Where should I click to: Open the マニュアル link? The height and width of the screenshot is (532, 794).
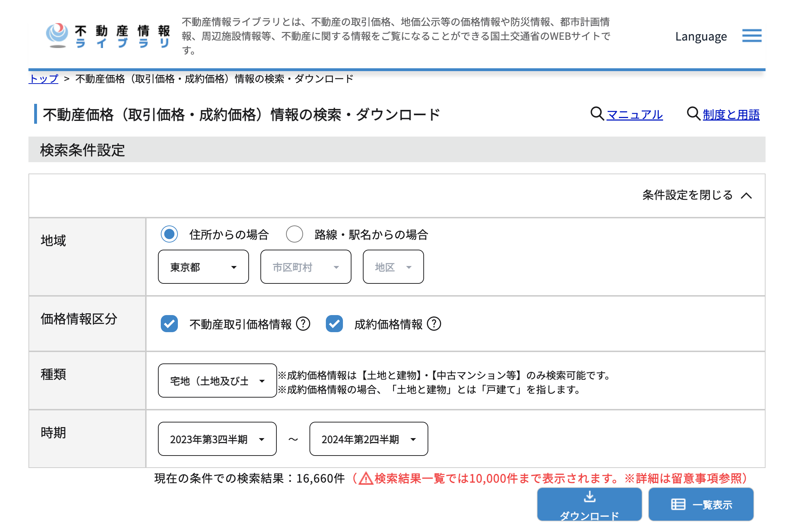635,115
